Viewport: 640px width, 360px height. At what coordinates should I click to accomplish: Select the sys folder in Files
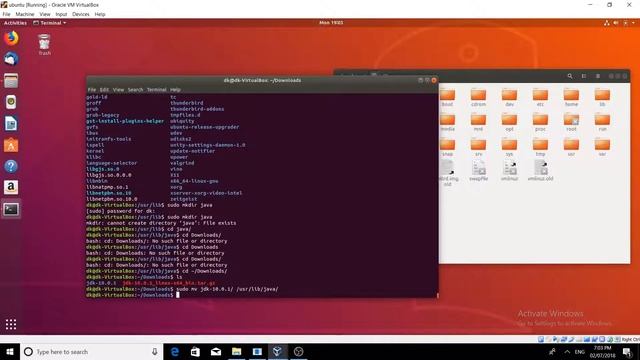tap(509, 147)
